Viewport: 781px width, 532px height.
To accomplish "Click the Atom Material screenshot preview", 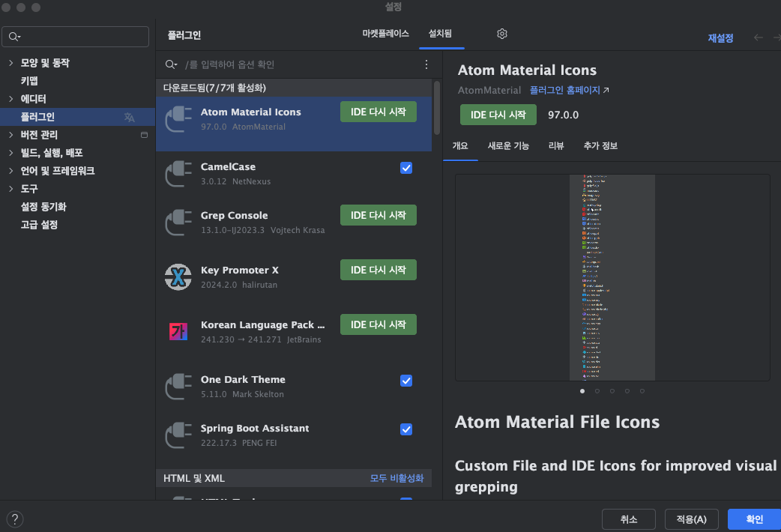I will point(612,277).
